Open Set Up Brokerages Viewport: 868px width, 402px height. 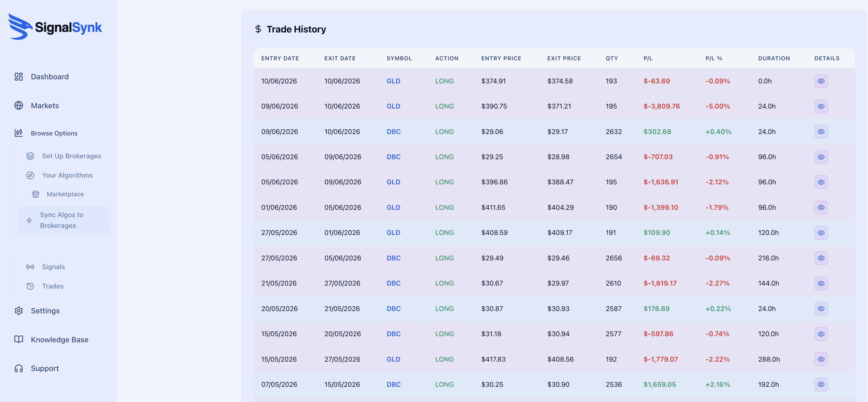[x=71, y=156]
